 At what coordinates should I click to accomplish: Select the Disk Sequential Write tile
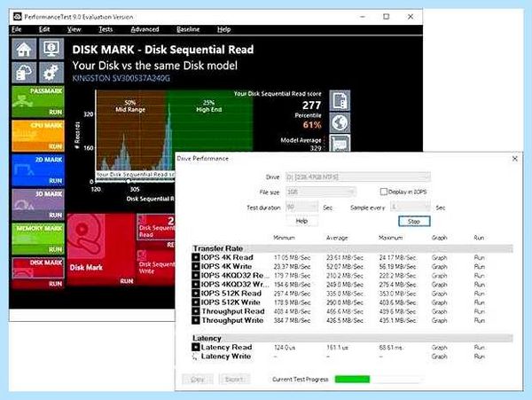click(x=156, y=267)
